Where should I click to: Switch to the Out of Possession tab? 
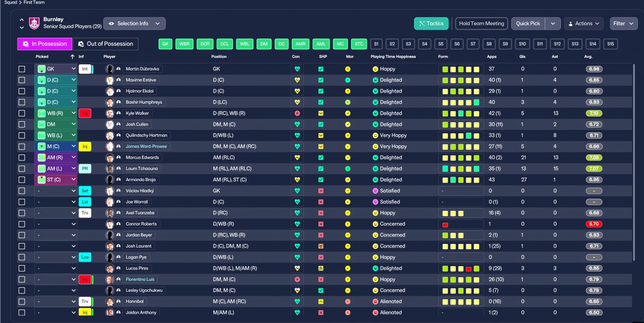(x=105, y=44)
